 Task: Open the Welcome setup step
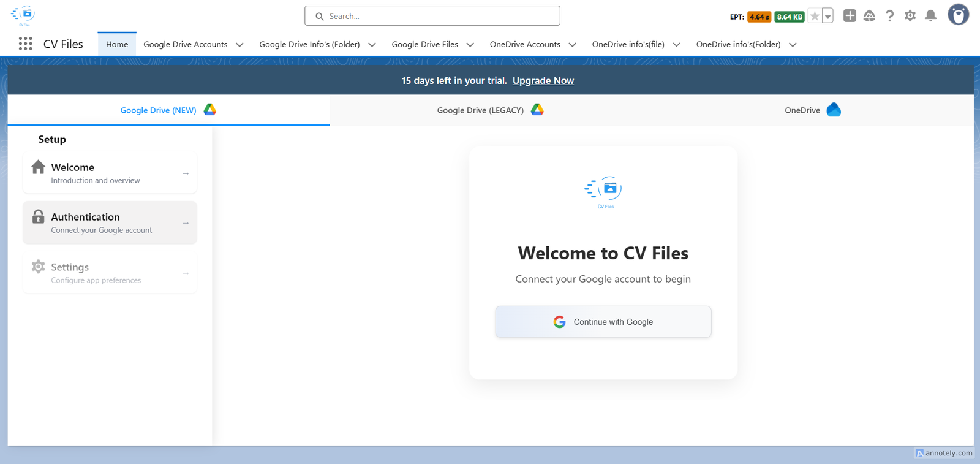(x=110, y=173)
